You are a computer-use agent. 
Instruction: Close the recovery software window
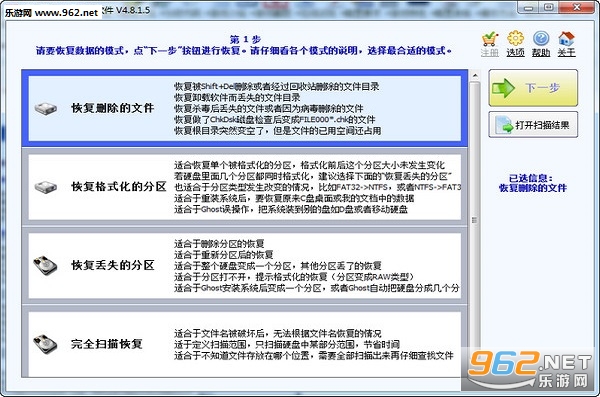click(x=577, y=7)
